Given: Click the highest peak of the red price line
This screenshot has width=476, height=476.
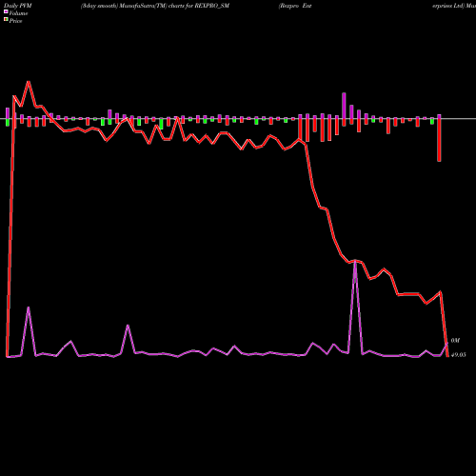Looking at the screenshot, I should coord(29,82).
